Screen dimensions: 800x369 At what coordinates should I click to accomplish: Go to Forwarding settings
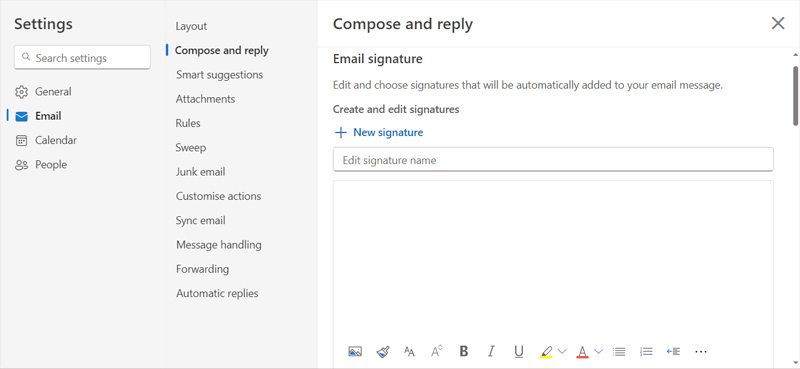coord(202,269)
